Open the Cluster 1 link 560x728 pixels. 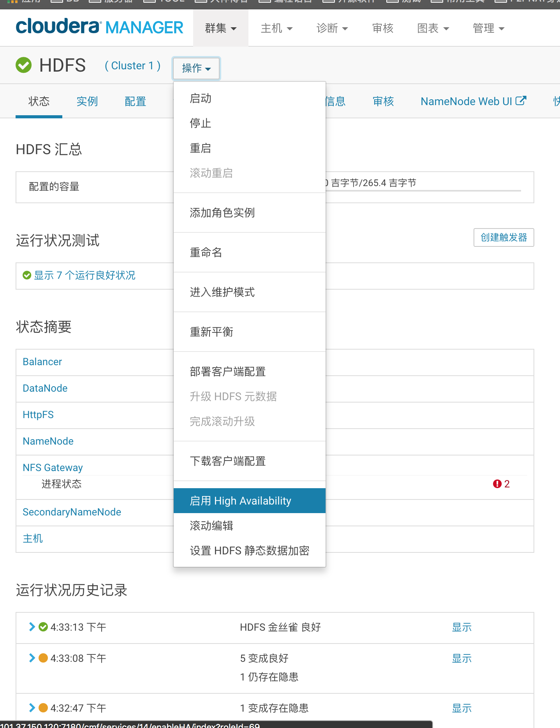(132, 65)
